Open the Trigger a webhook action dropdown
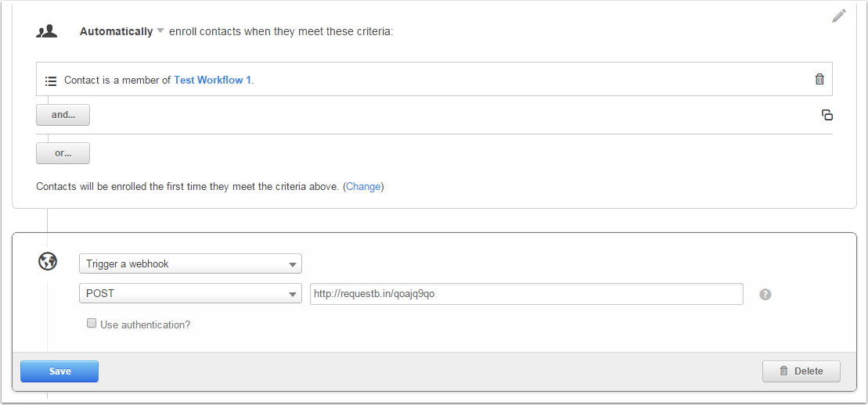The image size is (868, 405). pos(190,263)
